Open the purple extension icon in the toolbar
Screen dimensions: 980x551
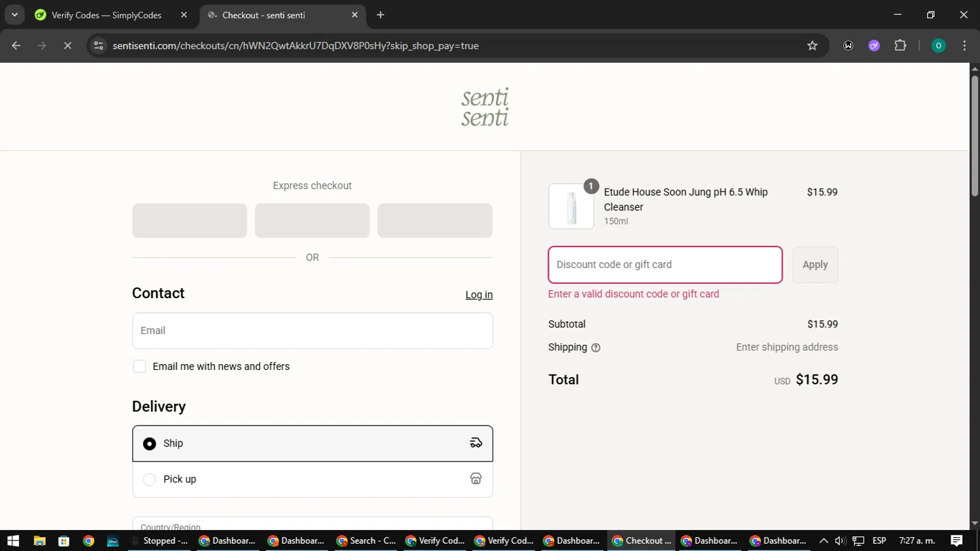874,46
